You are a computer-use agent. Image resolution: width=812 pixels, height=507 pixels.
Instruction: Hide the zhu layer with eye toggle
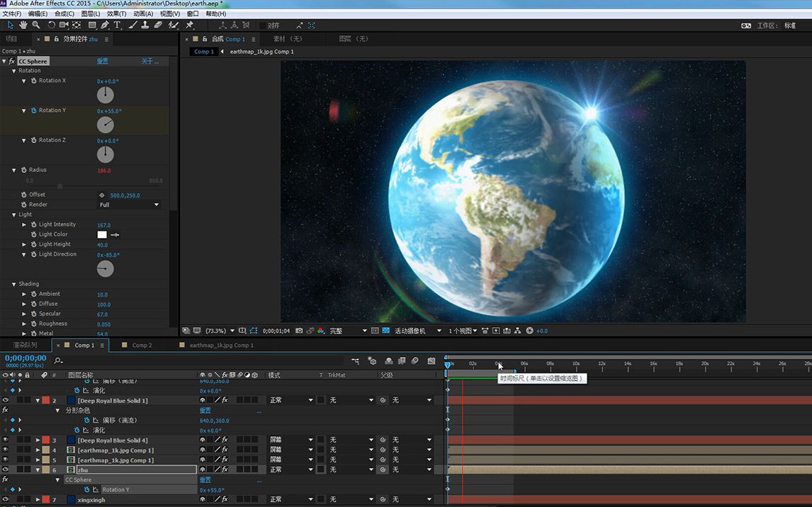tap(5, 469)
